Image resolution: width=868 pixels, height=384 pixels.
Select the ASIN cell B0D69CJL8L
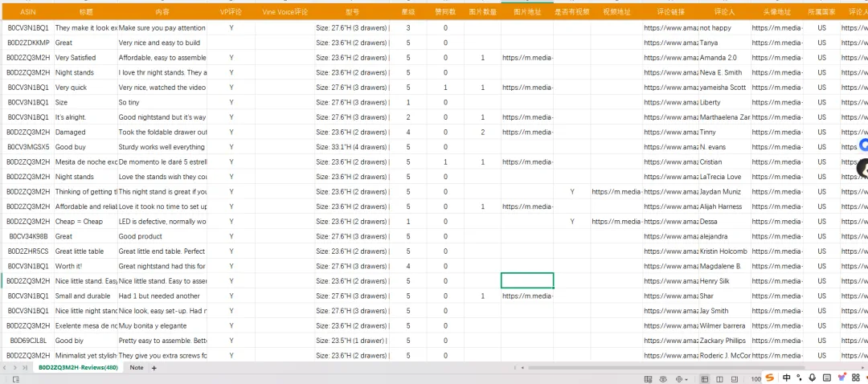[x=27, y=341]
